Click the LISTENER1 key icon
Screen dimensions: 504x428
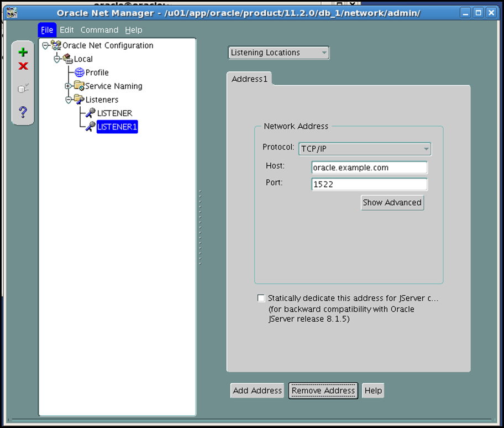[x=91, y=127]
